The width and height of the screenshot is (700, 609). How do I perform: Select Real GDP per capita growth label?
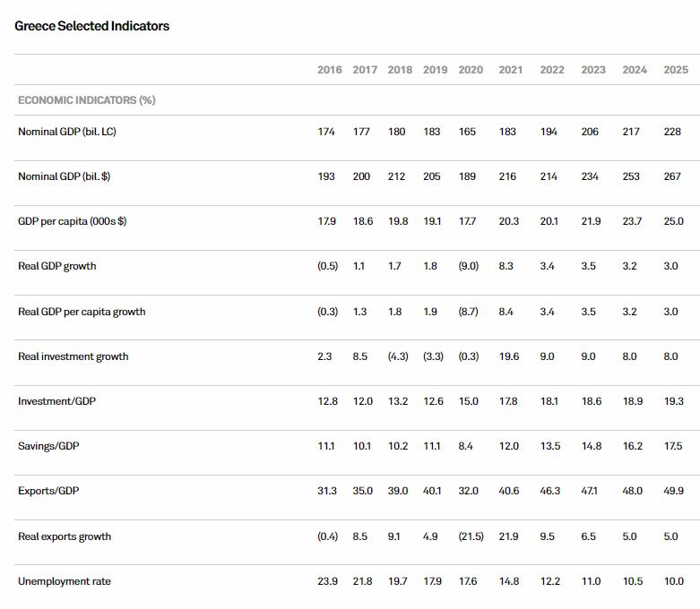[82, 312]
